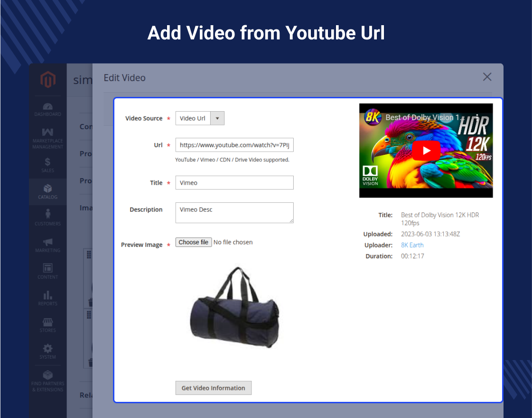
Task: Click Choose file for Preview Image
Action: pyautogui.click(x=194, y=242)
